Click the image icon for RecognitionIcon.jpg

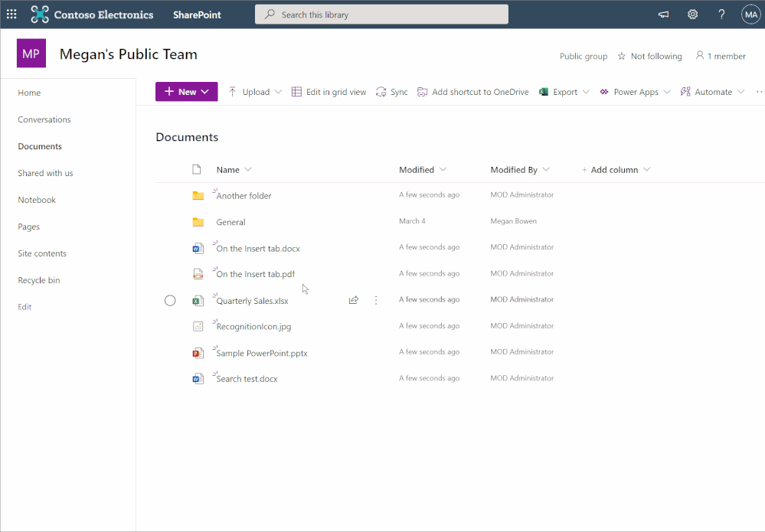[198, 326]
